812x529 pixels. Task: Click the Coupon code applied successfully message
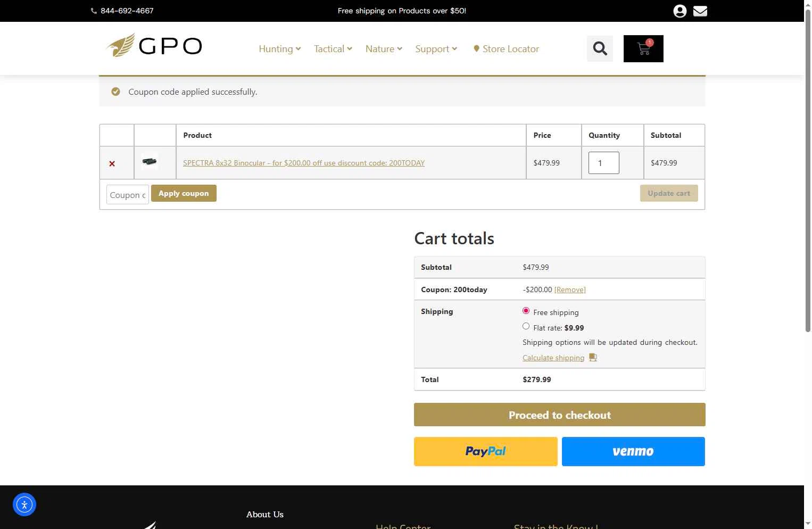click(193, 92)
